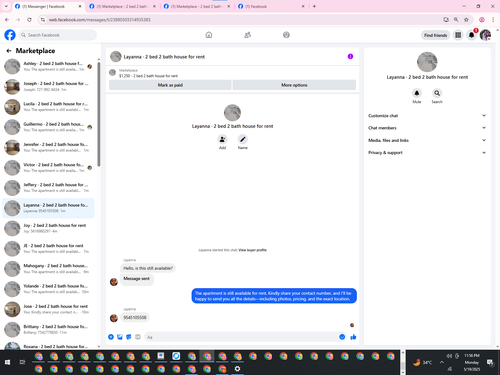This screenshot has height=375, width=500.
Task: Open Windows Task View
Action: coord(22,362)
